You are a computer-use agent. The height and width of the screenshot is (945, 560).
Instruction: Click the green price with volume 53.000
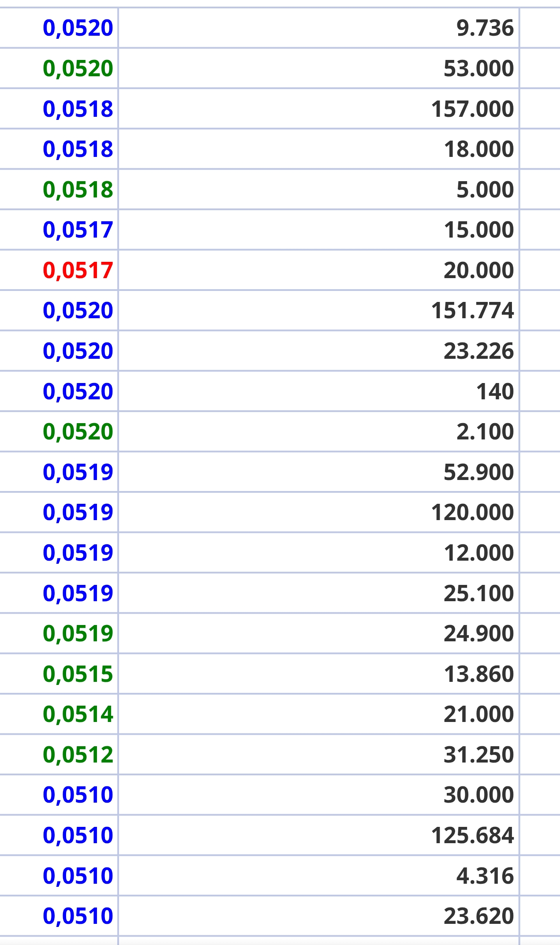78,68
